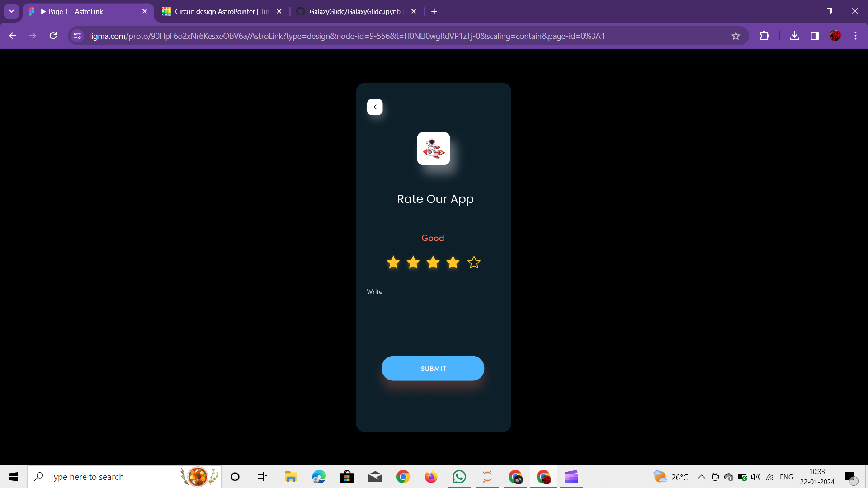This screenshot has height=488, width=868.
Task: Open a new browser tab
Action: [434, 12]
